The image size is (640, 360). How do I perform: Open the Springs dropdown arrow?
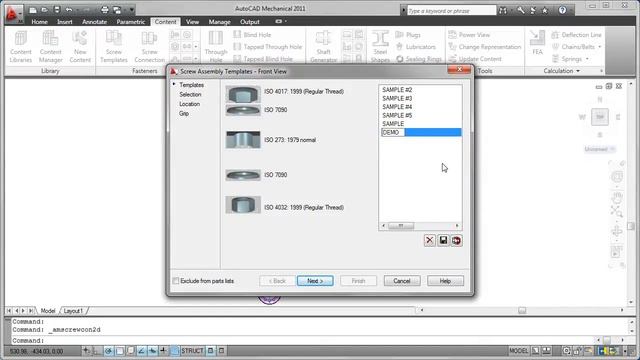[587, 59]
